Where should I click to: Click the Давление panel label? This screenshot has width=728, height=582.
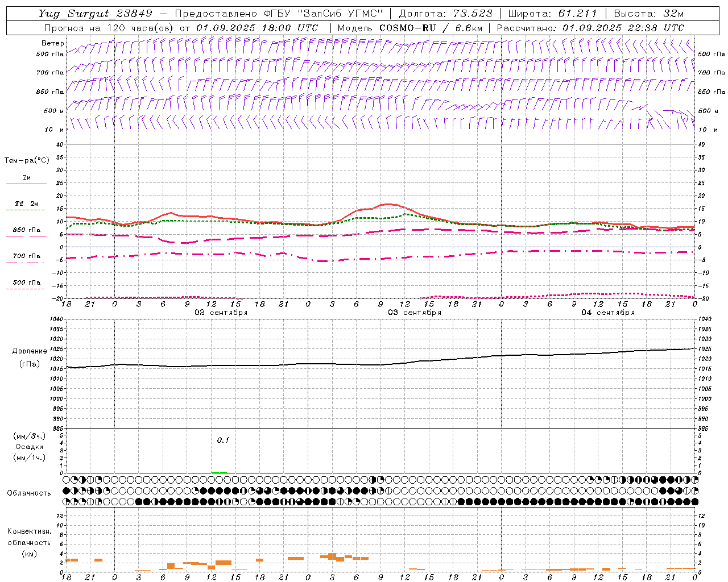coord(30,351)
